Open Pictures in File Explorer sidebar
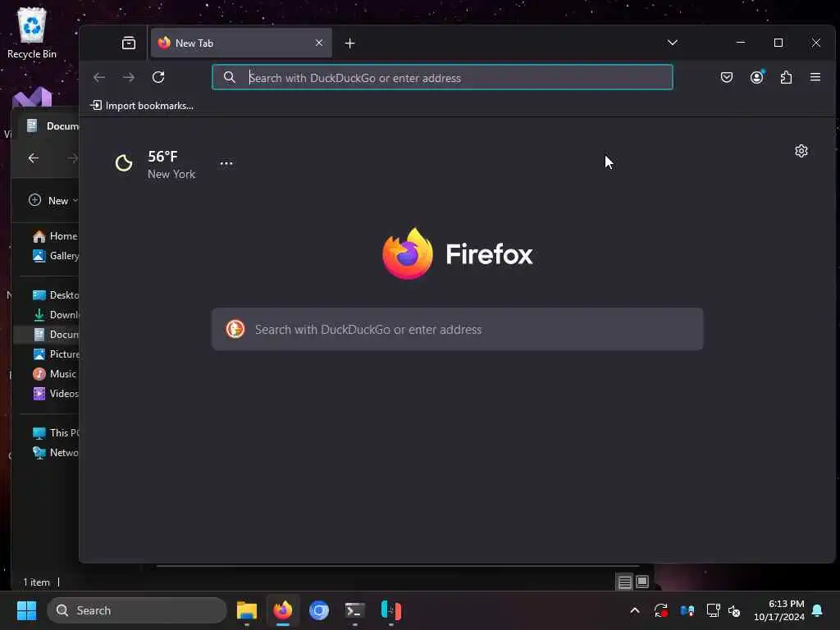Image resolution: width=840 pixels, height=630 pixels. [55, 354]
